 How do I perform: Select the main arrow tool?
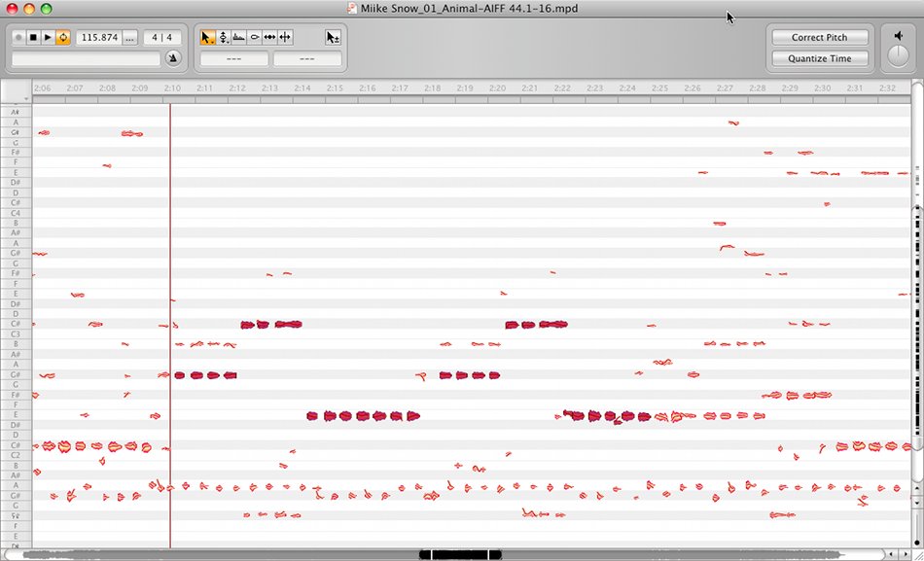tap(208, 38)
